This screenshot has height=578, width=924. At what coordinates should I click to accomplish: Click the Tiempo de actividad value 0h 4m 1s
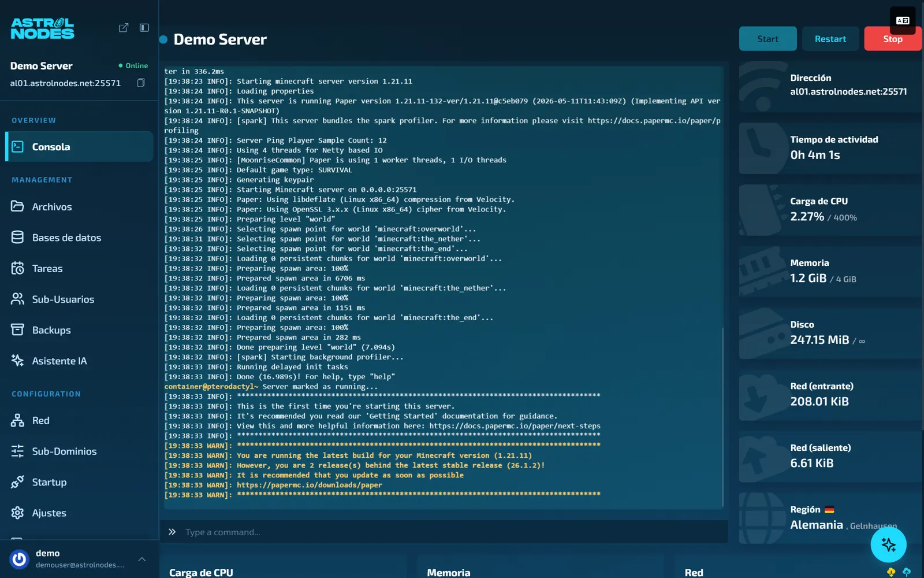[815, 155]
